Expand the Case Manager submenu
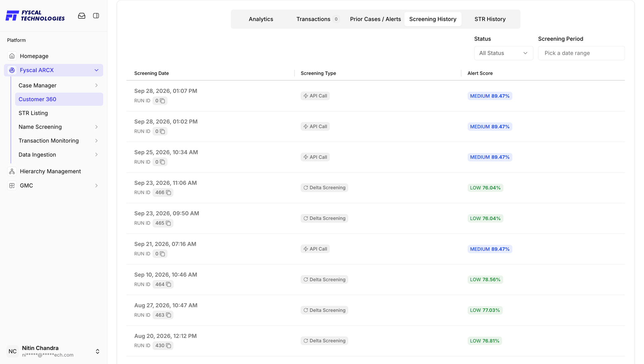This screenshot has width=644, height=364. pos(97,86)
